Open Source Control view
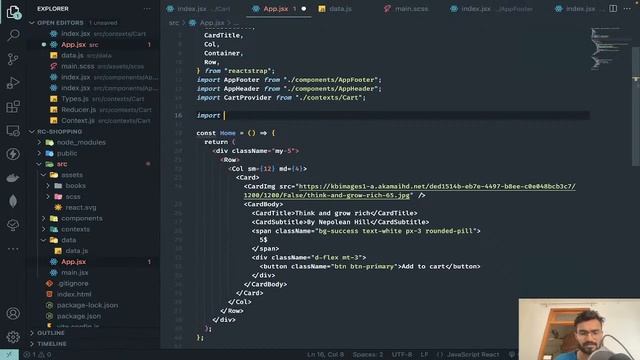Viewport: 640px width, 360px height. click(x=13, y=59)
